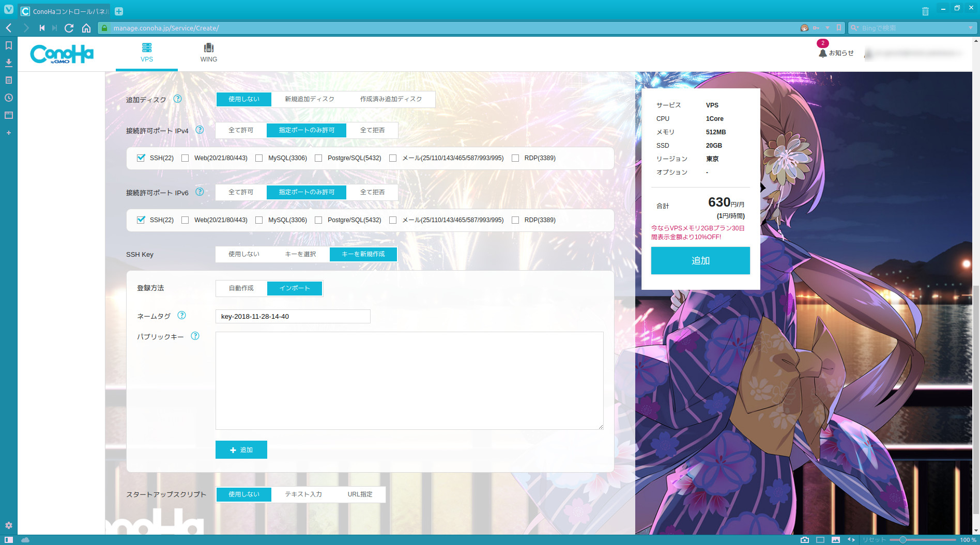Enable IPv6 PostgreSQL(5432) checkbox
Image resolution: width=980 pixels, height=545 pixels.
[318, 220]
